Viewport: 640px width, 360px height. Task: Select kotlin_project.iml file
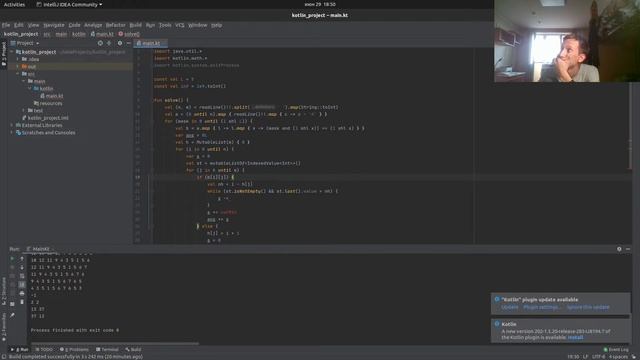tap(45, 118)
